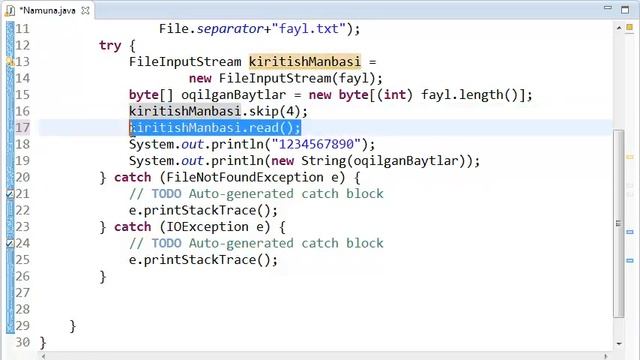Click line number 17 in the gutter
The height and width of the screenshot is (360, 640).
coord(22,128)
